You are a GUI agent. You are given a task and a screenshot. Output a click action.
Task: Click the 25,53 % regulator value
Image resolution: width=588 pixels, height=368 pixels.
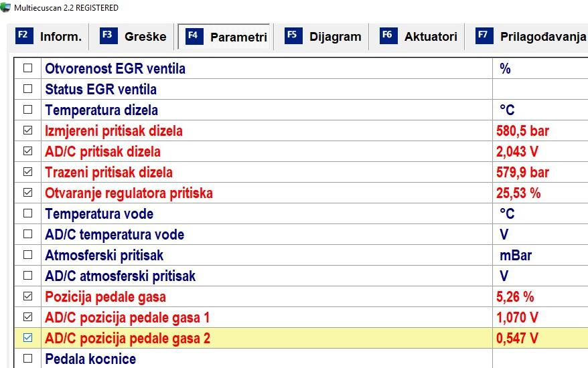click(518, 193)
